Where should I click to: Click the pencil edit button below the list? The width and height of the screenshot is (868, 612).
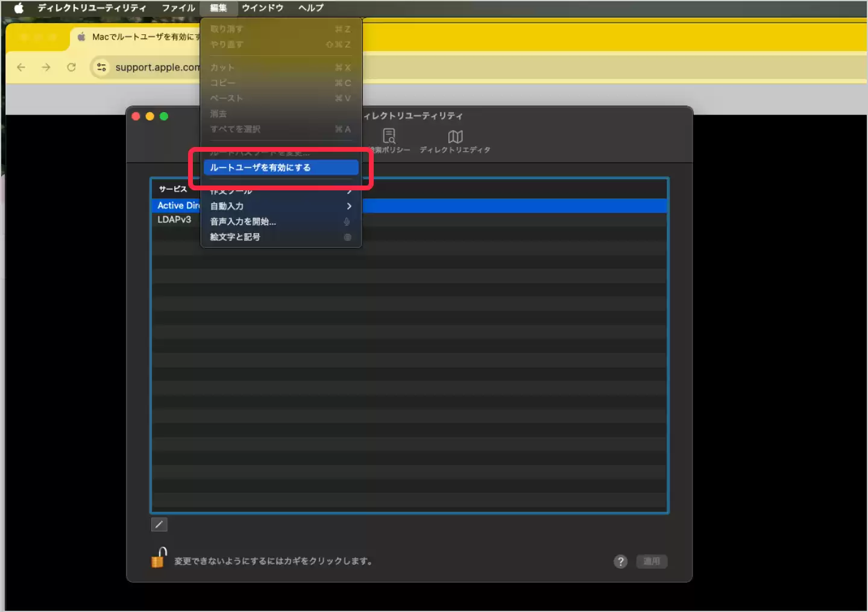pos(159,525)
